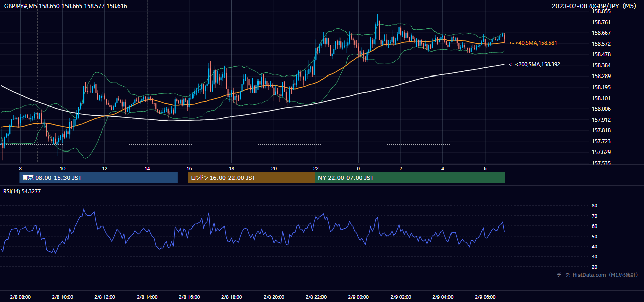
Task: Click the '2/8 20:00' bottom time label
Action: (x=274, y=297)
